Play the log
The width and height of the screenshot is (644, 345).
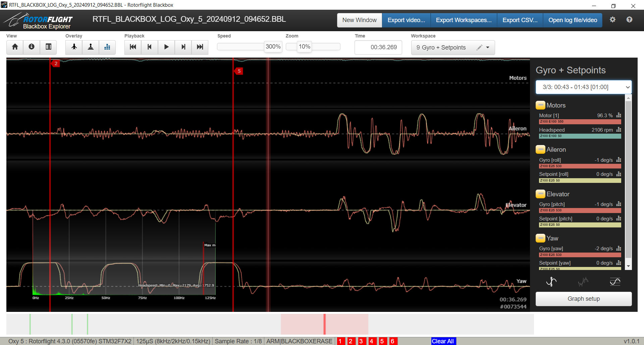tap(166, 47)
